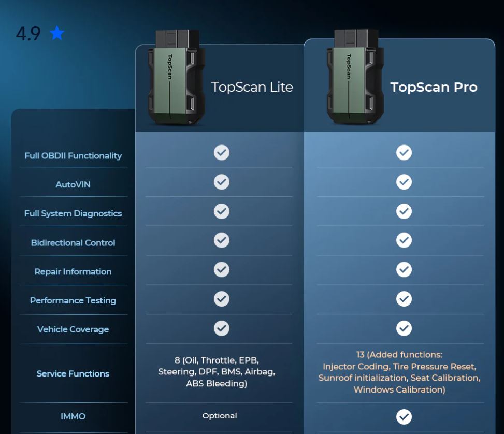
Task: Click the blue rating star icon
Action: pos(57,33)
